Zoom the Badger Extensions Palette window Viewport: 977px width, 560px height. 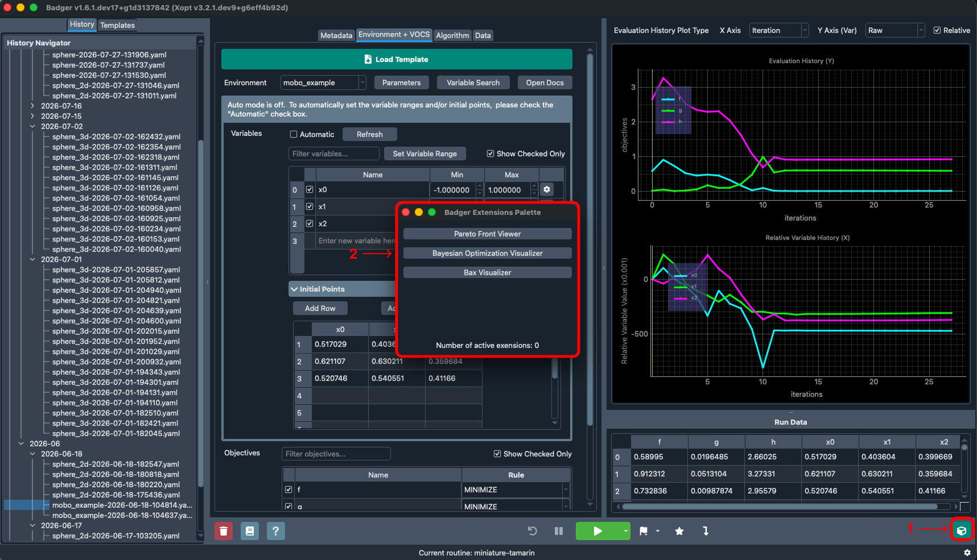[432, 212]
